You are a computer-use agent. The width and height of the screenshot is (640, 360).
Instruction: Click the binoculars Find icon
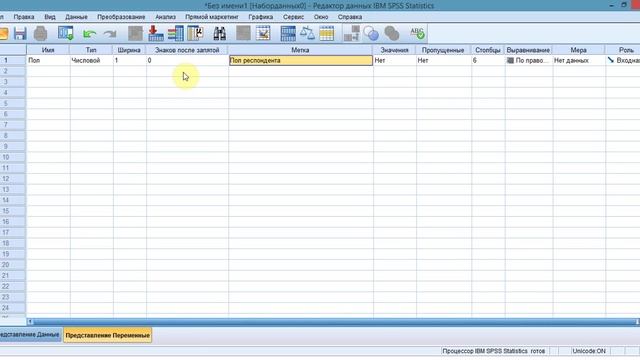click(x=220, y=33)
